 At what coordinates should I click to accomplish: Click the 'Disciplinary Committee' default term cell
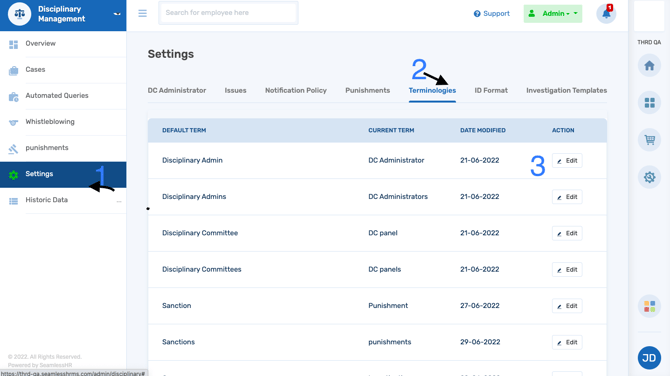[200, 233]
